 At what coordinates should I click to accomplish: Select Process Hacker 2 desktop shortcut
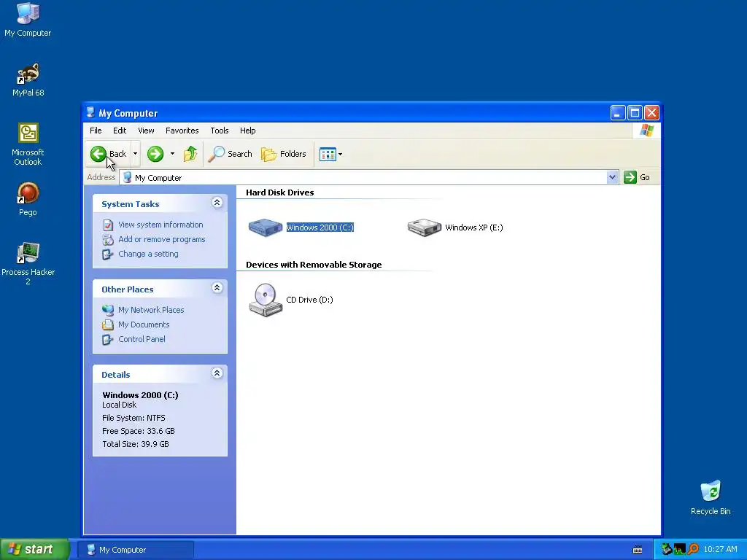point(28,264)
